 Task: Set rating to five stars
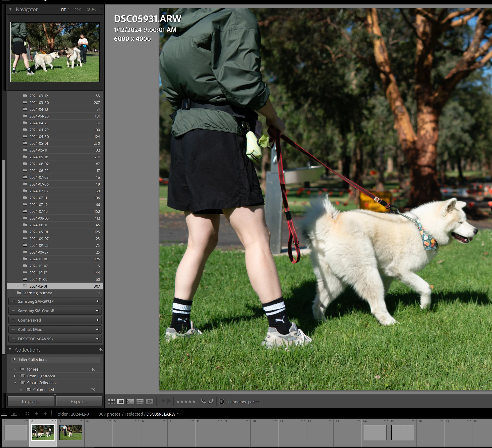(194, 402)
